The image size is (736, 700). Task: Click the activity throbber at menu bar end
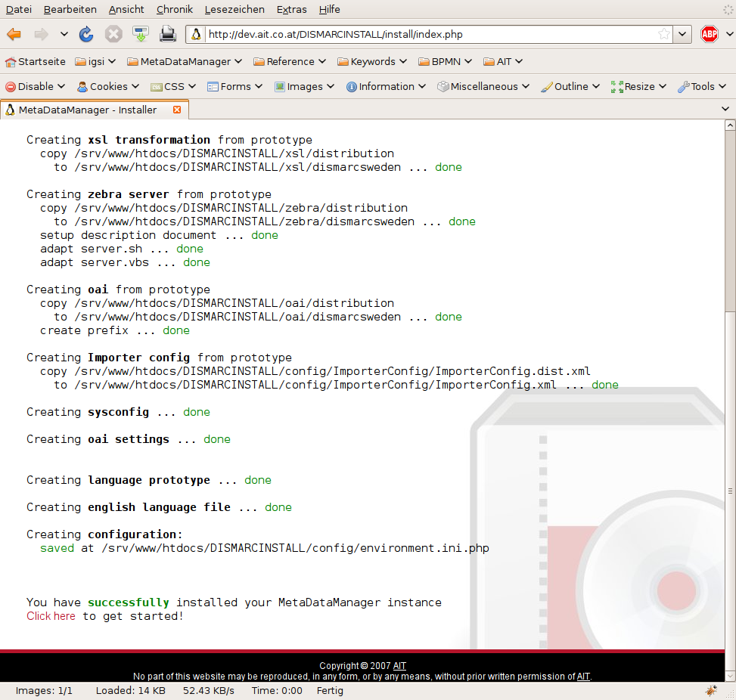coord(728,9)
